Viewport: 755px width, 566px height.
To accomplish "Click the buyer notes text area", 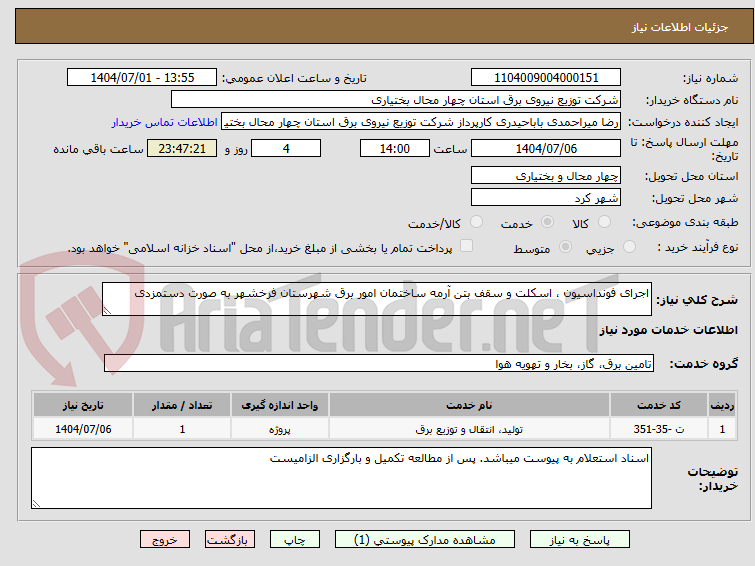I will (341, 478).
